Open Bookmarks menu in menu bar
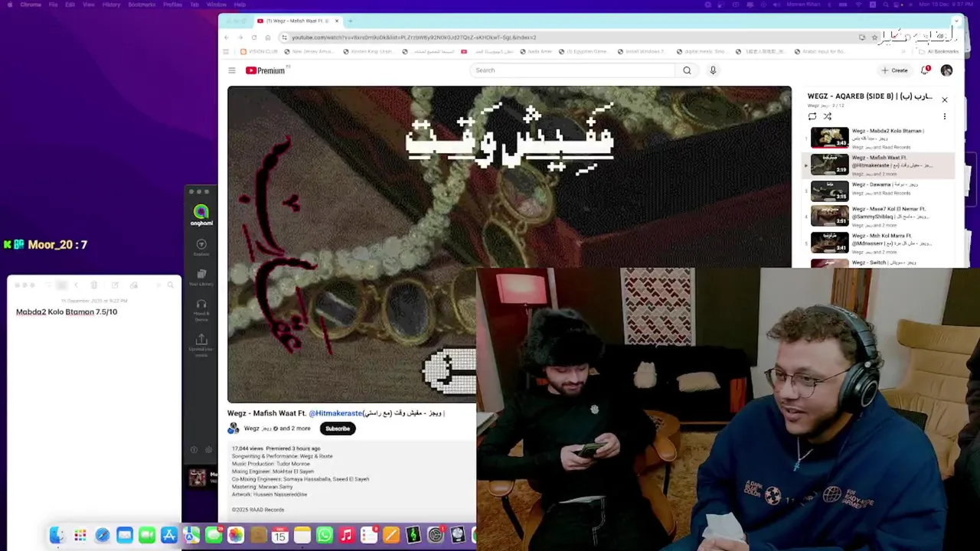The height and width of the screenshot is (551, 980). point(142,5)
